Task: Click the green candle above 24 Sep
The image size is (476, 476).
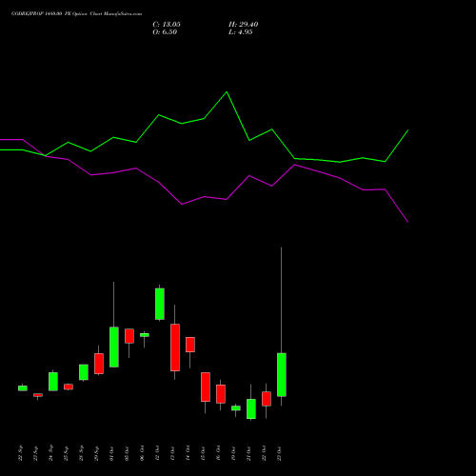Action: [53, 382]
